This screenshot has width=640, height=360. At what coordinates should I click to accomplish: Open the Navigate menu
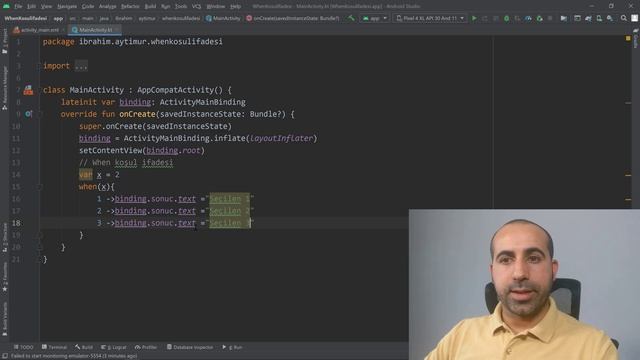coord(67,7)
